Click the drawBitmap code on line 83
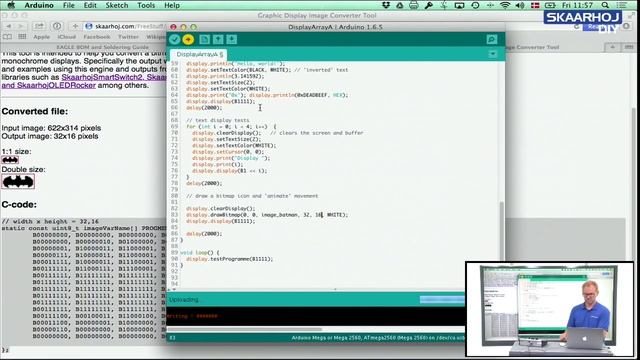The width and height of the screenshot is (640, 360). (x=267, y=215)
